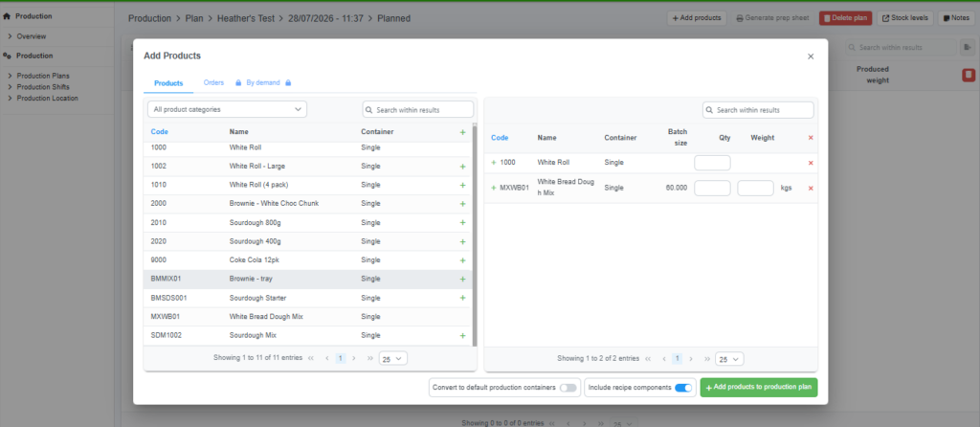Go to next page in left product list
980x427 pixels.
click(x=354, y=358)
